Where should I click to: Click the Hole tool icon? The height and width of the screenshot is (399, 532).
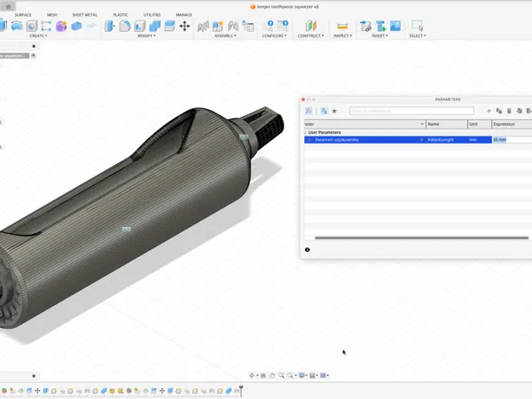32,26
